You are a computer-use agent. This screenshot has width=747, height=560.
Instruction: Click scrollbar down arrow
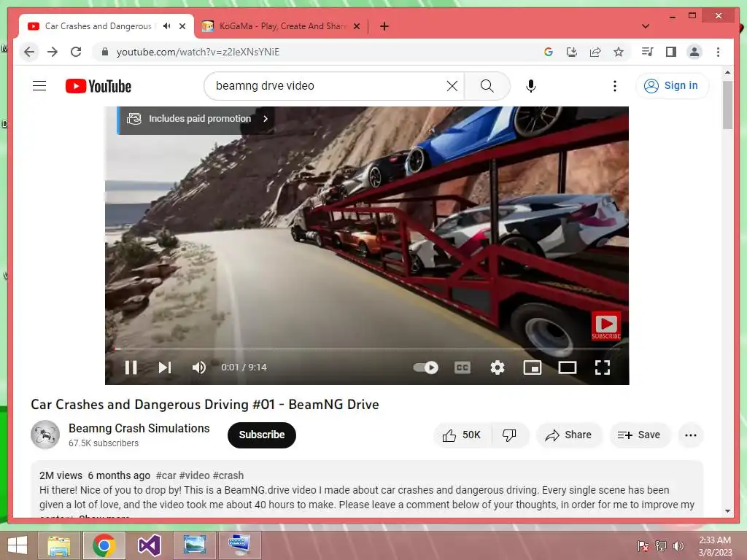(727, 511)
